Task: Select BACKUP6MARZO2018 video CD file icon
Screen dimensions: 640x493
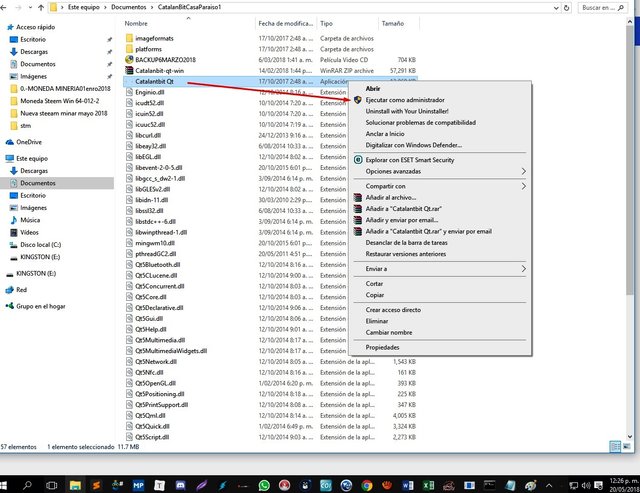Action: tap(129, 60)
